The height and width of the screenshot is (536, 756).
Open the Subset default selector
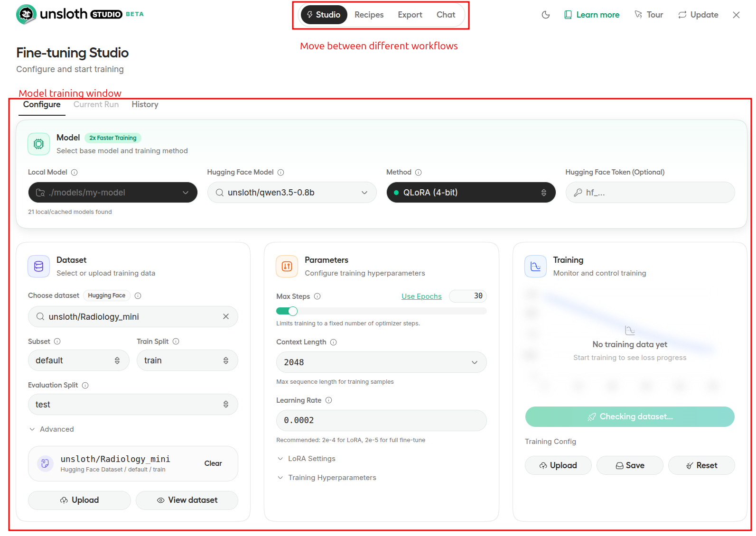click(x=79, y=360)
